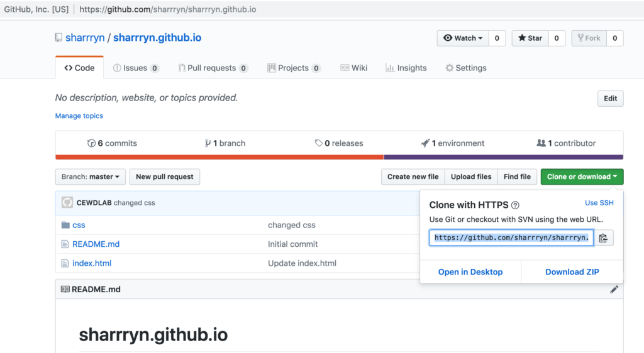
Task: Open the 1 environment link
Action: 453,143
